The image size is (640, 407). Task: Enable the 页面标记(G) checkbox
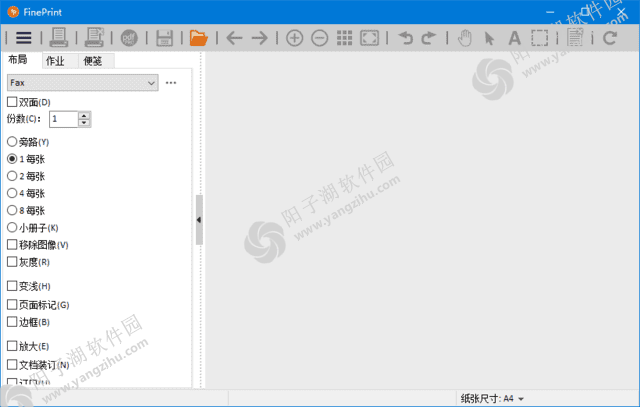pyautogui.click(x=12, y=305)
